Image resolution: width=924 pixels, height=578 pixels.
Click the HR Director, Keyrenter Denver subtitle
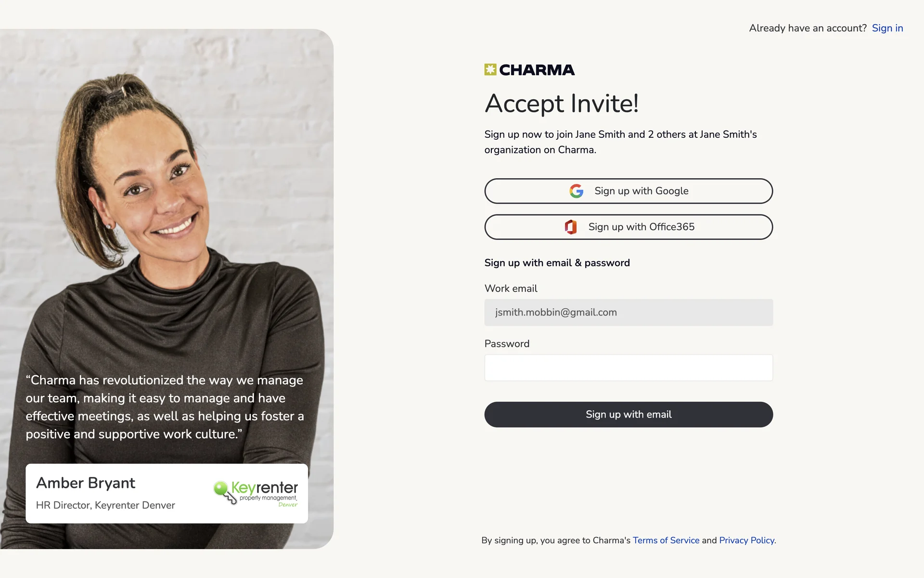coord(105,505)
